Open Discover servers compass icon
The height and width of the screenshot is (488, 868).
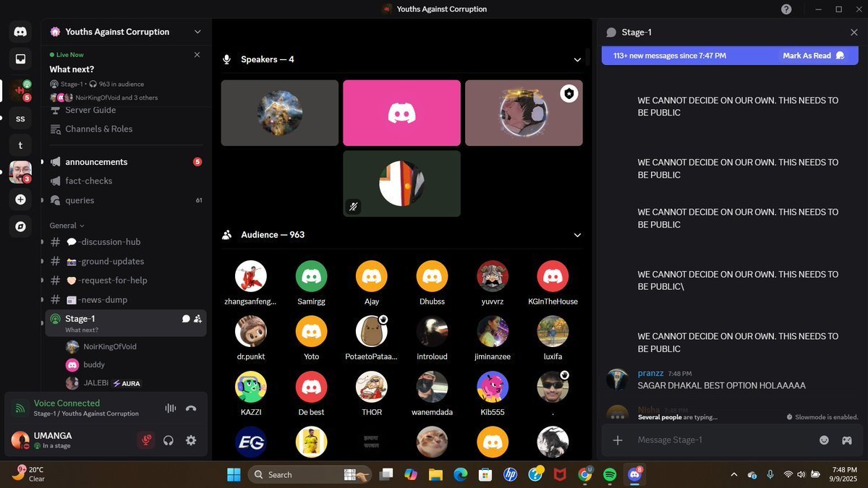pyautogui.click(x=20, y=226)
